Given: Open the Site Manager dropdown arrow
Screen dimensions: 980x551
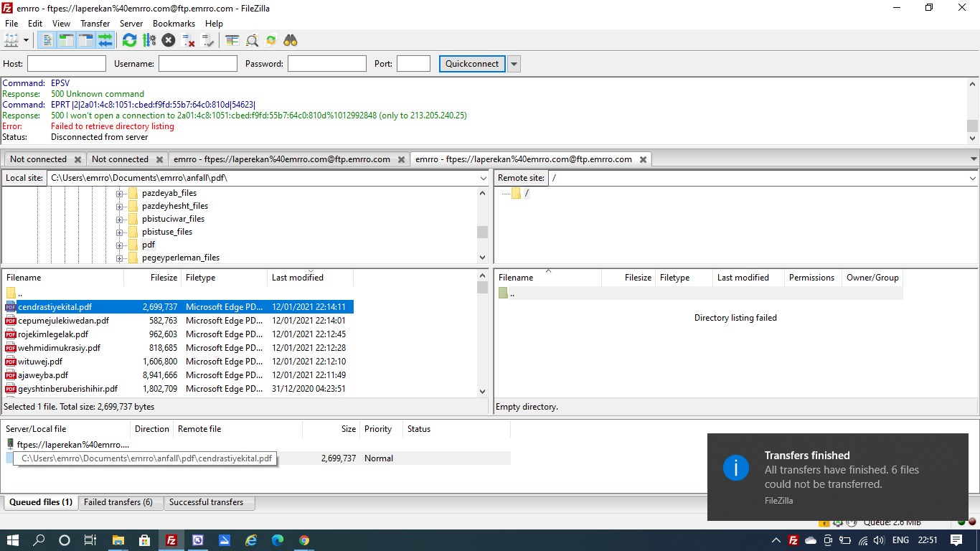Looking at the screenshot, I should pyautogui.click(x=26, y=40).
